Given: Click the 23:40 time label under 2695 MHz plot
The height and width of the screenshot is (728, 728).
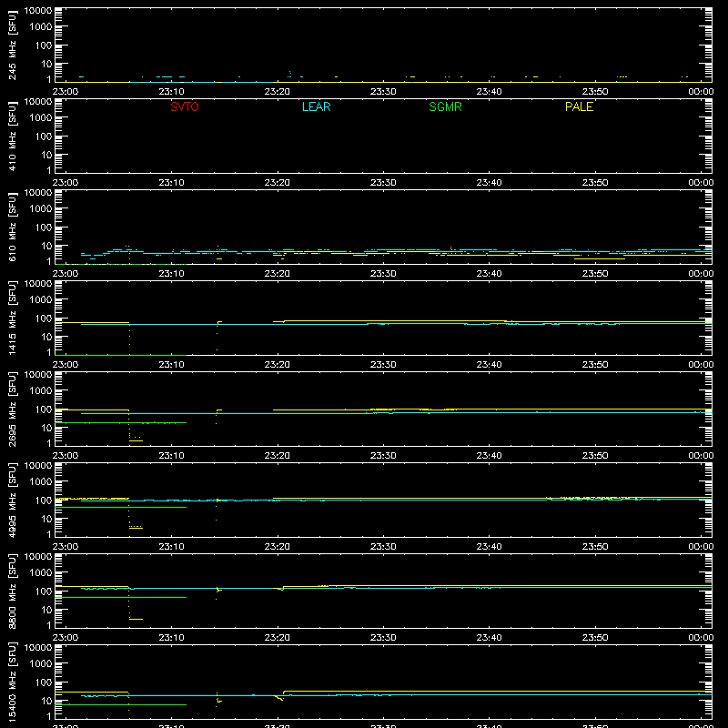Looking at the screenshot, I should pos(489,456).
